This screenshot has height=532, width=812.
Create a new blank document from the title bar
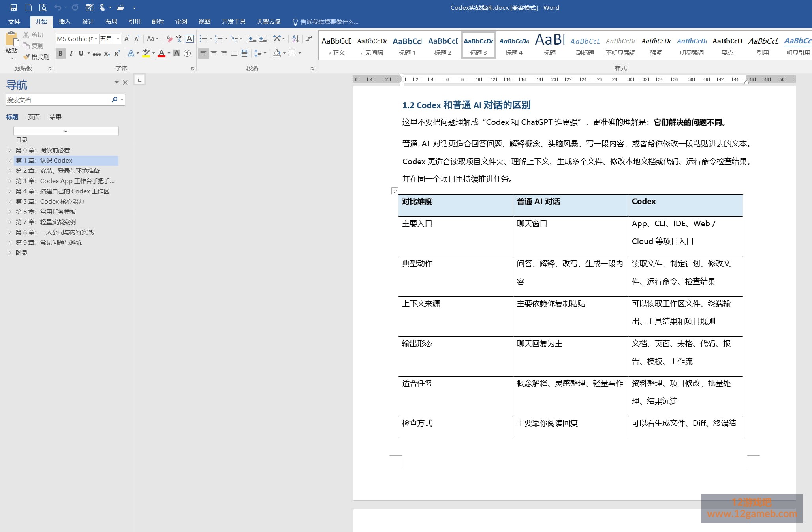click(x=28, y=7)
